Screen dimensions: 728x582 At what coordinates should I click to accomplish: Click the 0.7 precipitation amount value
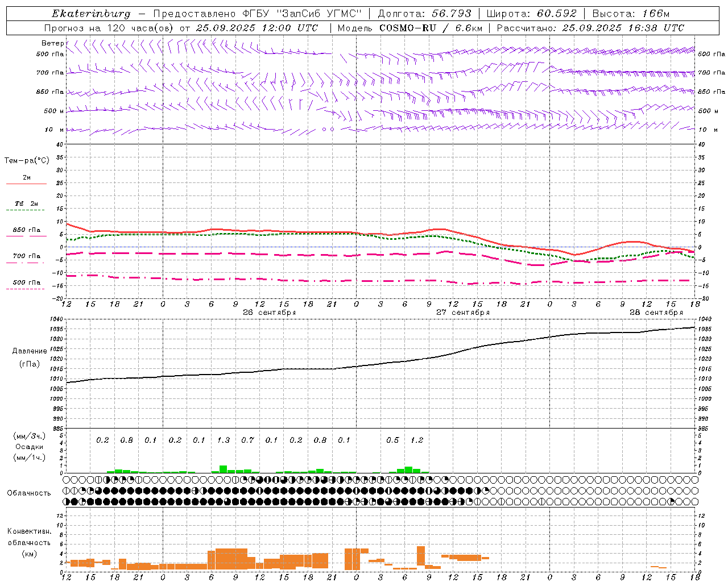click(247, 440)
